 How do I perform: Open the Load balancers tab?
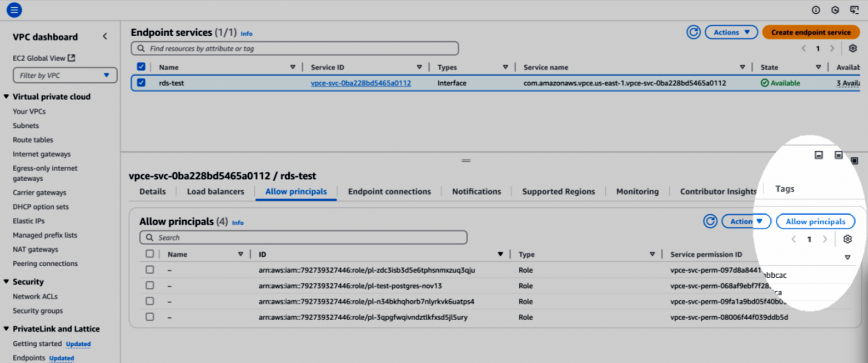215,191
